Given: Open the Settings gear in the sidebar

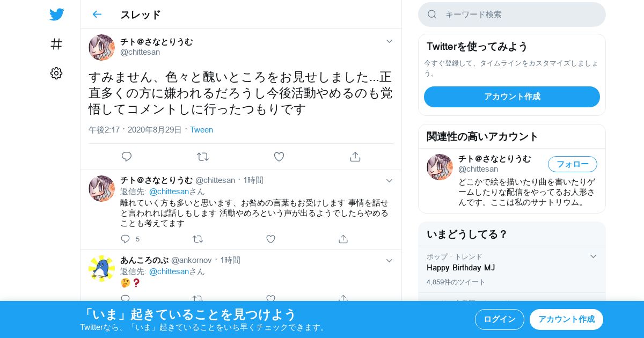Looking at the screenshot, I should 56,73.
